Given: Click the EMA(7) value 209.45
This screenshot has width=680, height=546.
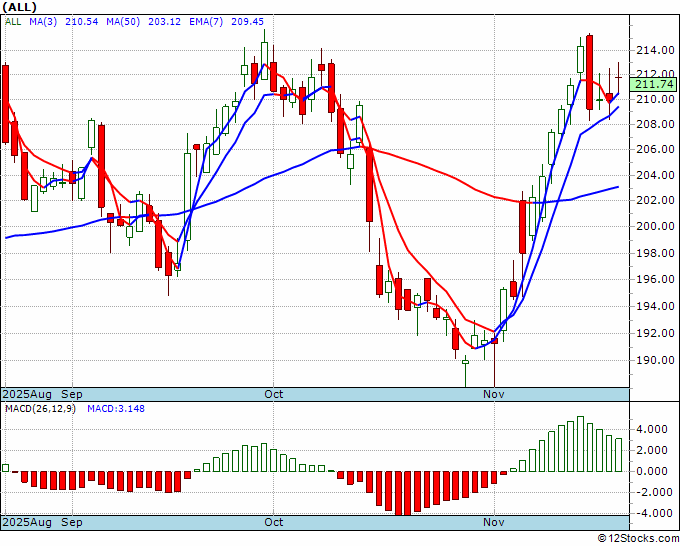Looking at the screenshot, I should click(x=247, y=21).
